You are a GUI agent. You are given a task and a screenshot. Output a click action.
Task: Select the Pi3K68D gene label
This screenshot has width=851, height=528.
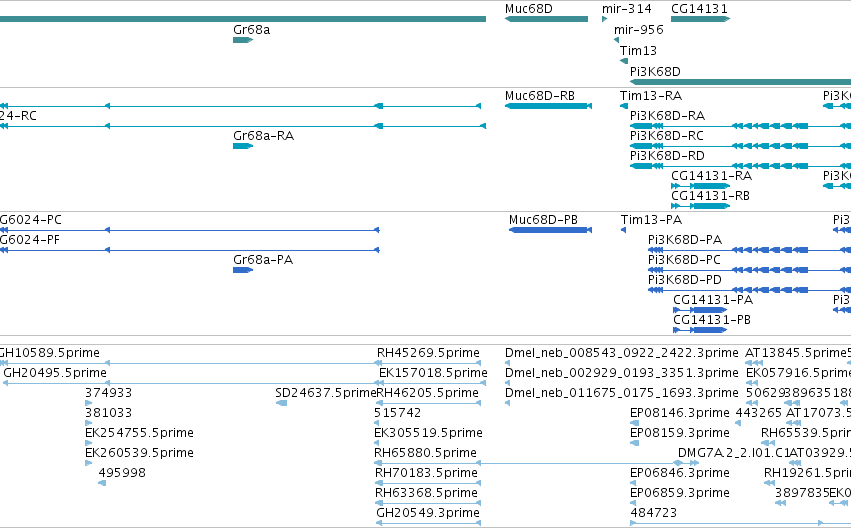pyautogui.click(x=655, y=72)
